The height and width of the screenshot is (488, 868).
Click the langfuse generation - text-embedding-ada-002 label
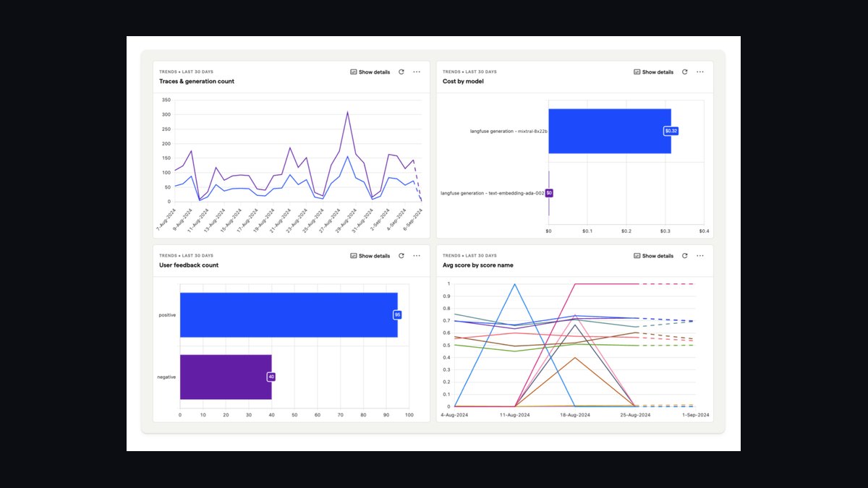(492, 193)
